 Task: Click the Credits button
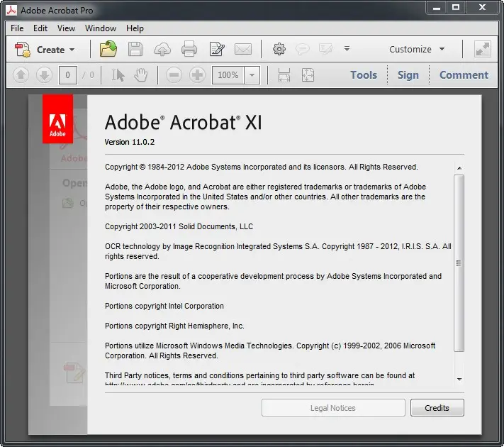pyautogui.click(x=437, y=408)
